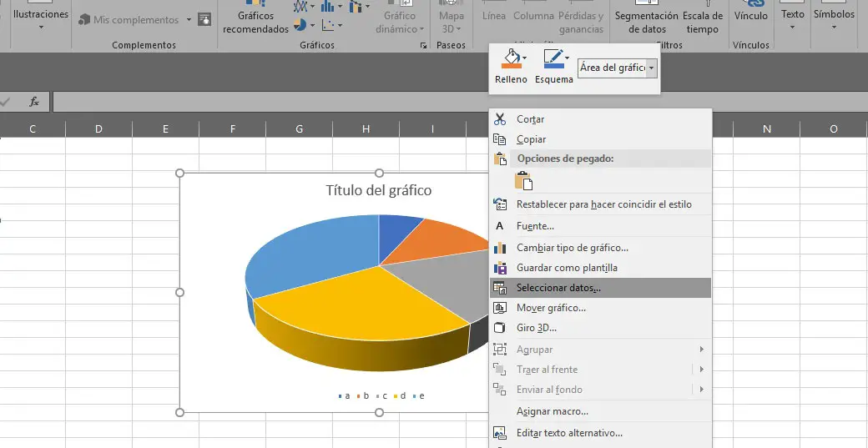This screenshot has height=448, width=868.
Task: Expand the Esquema color dropdown arrow
Action: [568, 58]
